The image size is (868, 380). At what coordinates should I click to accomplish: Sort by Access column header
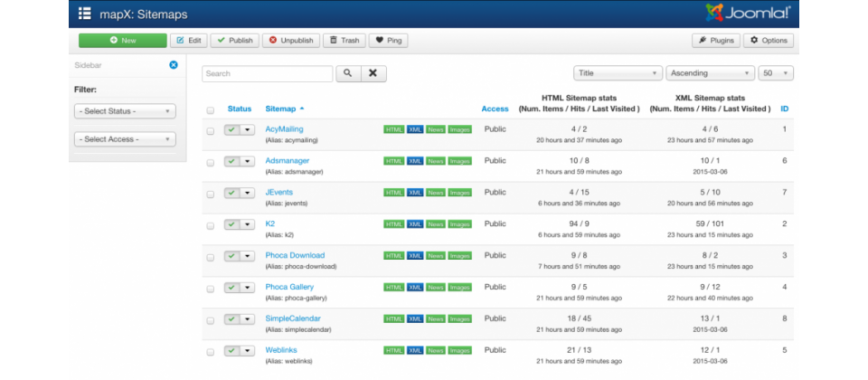tap(495, 109)
